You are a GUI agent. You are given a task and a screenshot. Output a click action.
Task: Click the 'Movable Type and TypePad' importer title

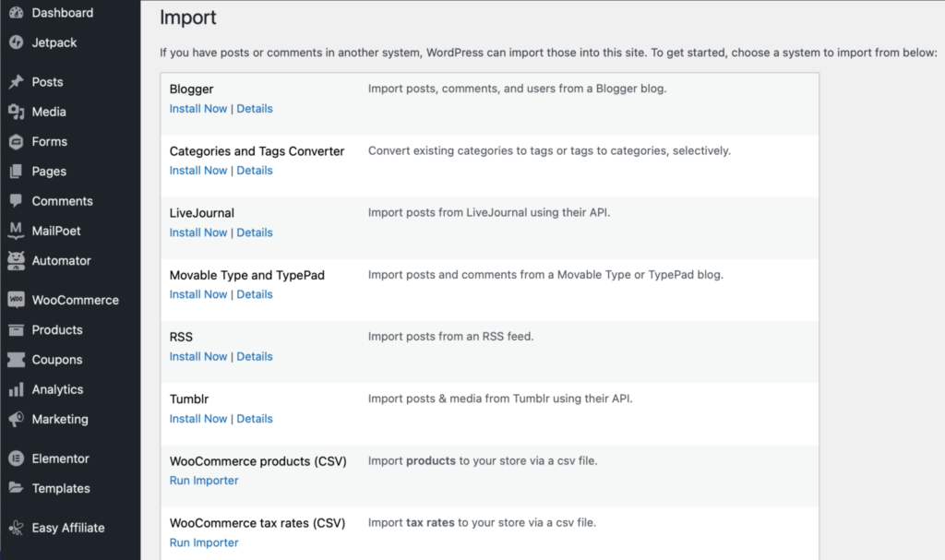pos(247,276)
